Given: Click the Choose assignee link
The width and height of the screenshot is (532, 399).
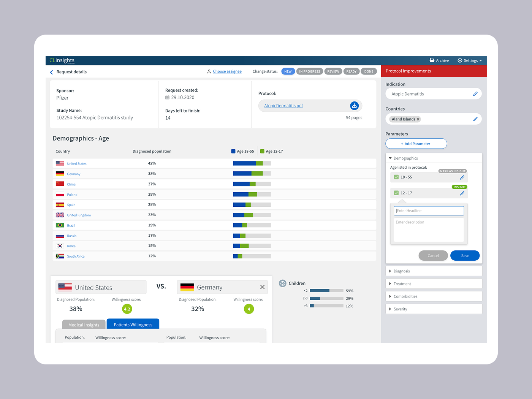Looking at the screenshot, I should tap(227, 71).
